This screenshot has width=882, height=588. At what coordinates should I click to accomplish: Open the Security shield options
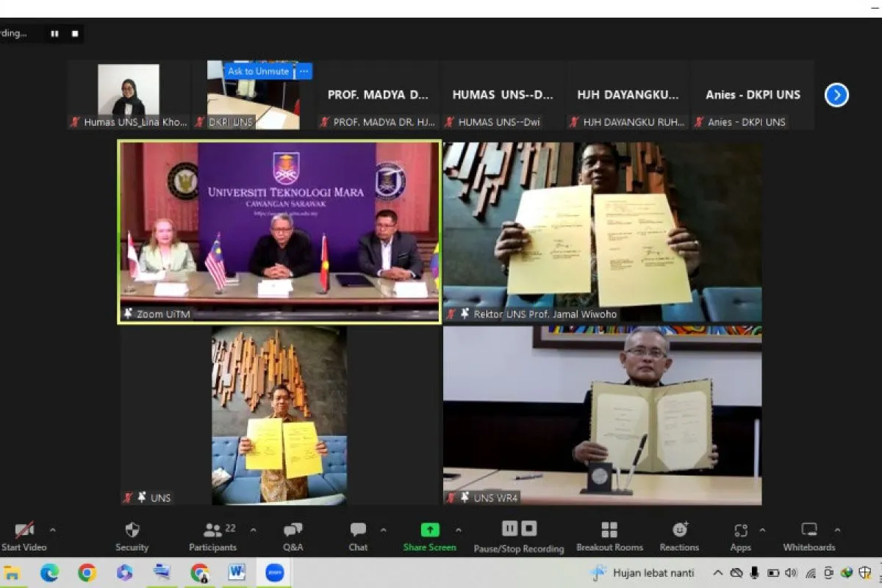(x=132, y=530)
